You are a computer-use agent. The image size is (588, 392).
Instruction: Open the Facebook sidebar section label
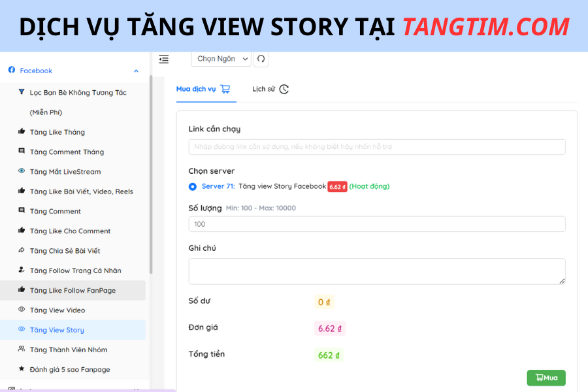pos(36,71)
